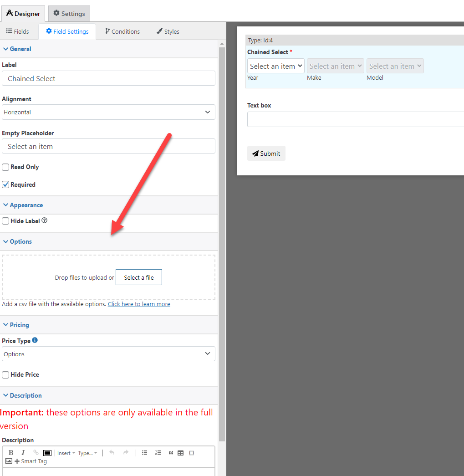Open the Click here to learn more link
The image size is (464, 476).
point(139,304)
